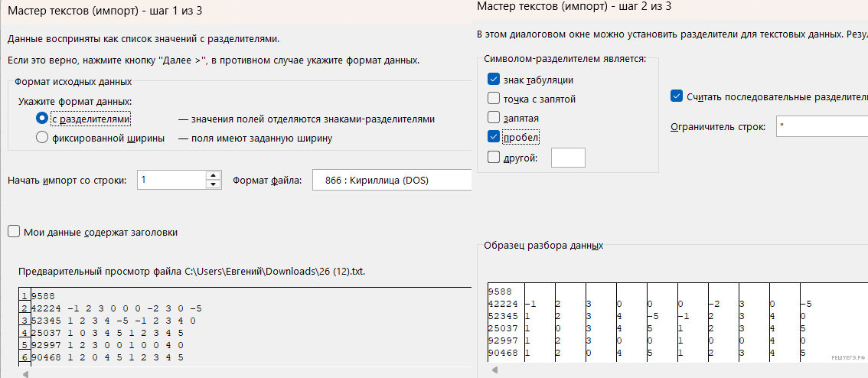Screen dimensions: 868x378
Task: Open the 'Ограничитель строк' combo box
Action: [821, 126]
